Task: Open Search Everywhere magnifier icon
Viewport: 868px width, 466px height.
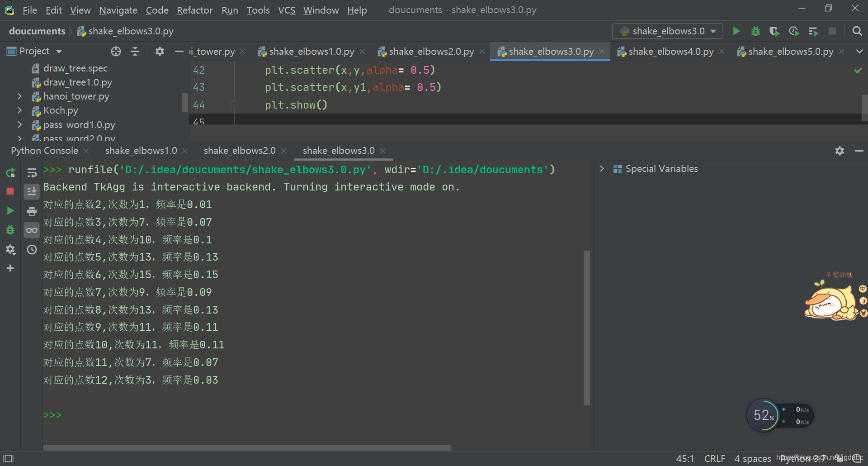Action: pyautogui.click(x=857, y=31)
